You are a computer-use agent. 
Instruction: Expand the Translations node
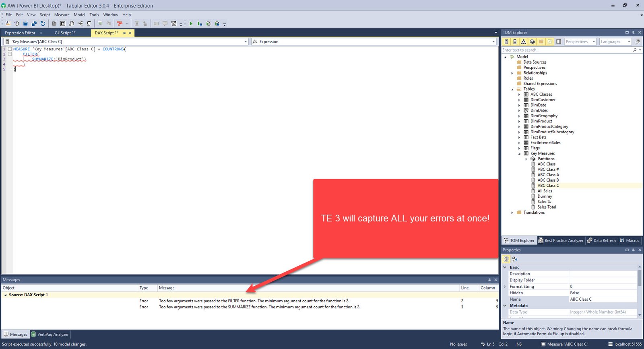(x=512, y=213)
